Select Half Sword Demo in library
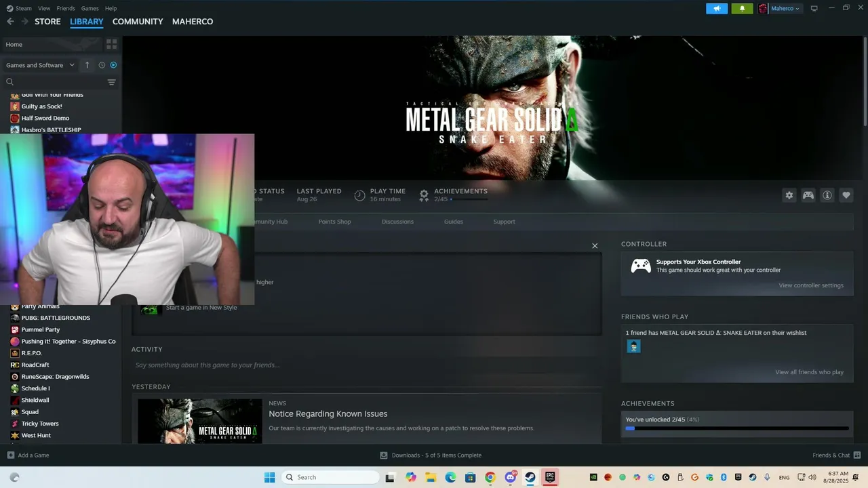This screenshot has height=488, width=868. pyautogui.click(x=45, y=118)
